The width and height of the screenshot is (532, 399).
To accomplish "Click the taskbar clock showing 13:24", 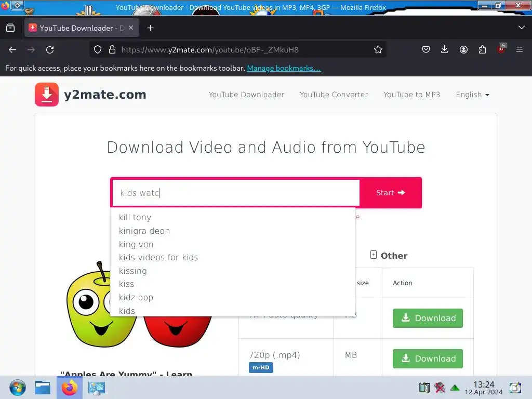I will (484, 388).
